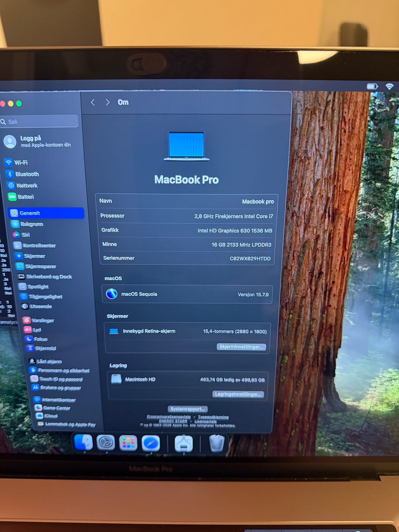The height and width of the screenshot is (532, 399).
Task: Go forward with the right chevron
Action: click(108, 102)
